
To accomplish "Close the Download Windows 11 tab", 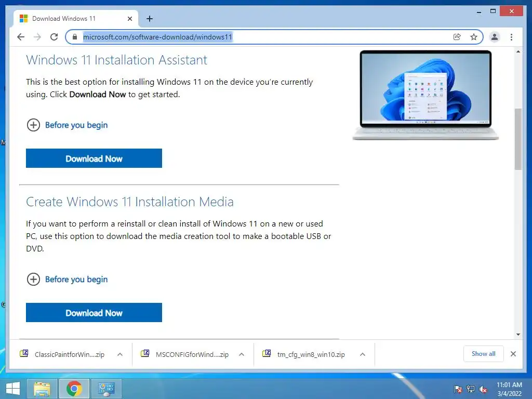I will pos(129,19).
